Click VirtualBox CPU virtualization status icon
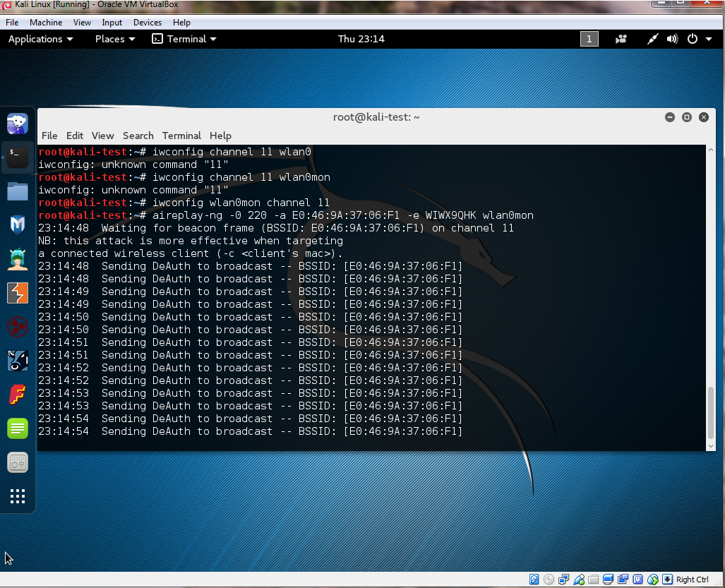The width and height of the screenshot is (725, 588). pos(637,580)
